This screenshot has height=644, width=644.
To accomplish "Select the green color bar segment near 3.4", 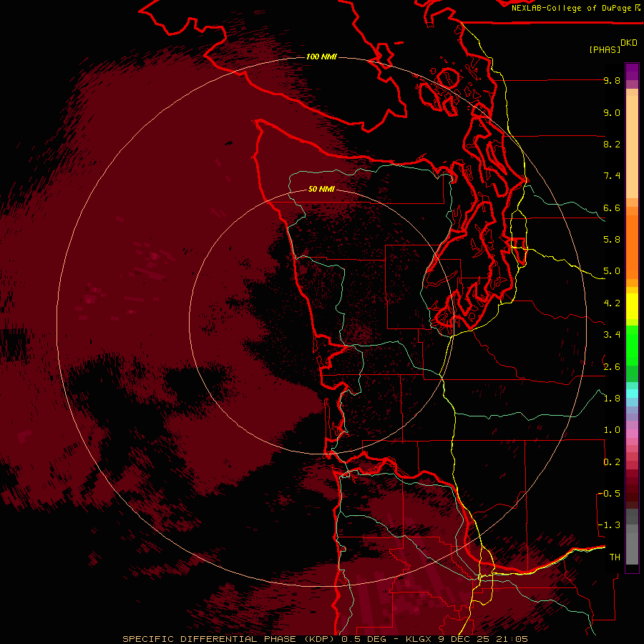I will pyautogui.click(x=632, y=345).
